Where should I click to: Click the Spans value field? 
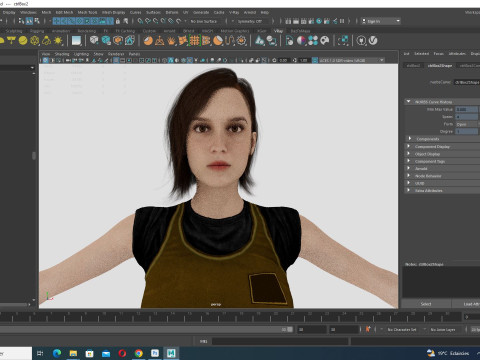[467, 117]
